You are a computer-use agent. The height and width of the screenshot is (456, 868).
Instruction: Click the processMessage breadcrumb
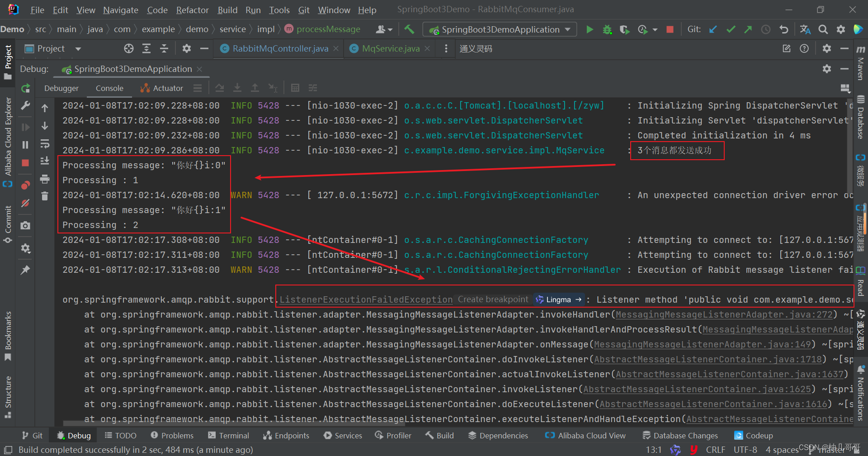pyautogui.click(x=323, y=29)
